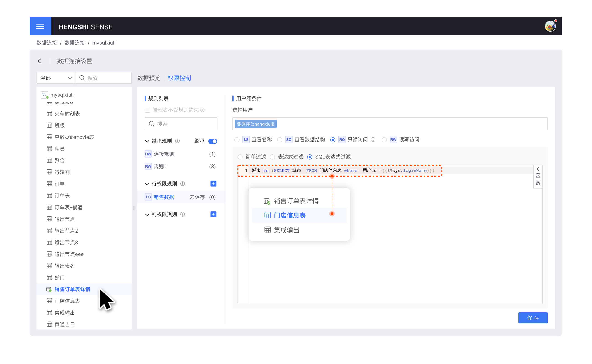592x364 pixels.
Task: Open 连接规则 rule entry
Action: 181,154
